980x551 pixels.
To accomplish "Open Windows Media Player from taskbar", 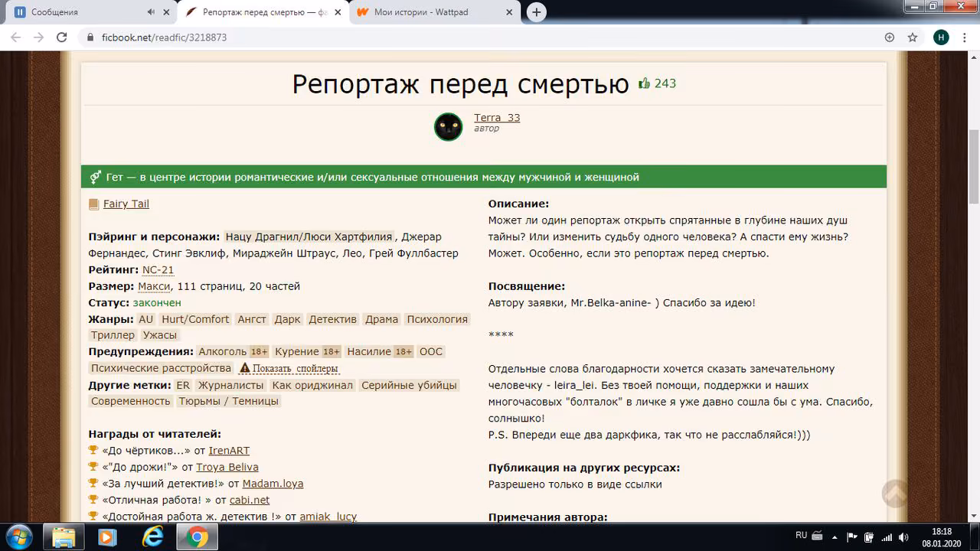I will coord(106,537).
